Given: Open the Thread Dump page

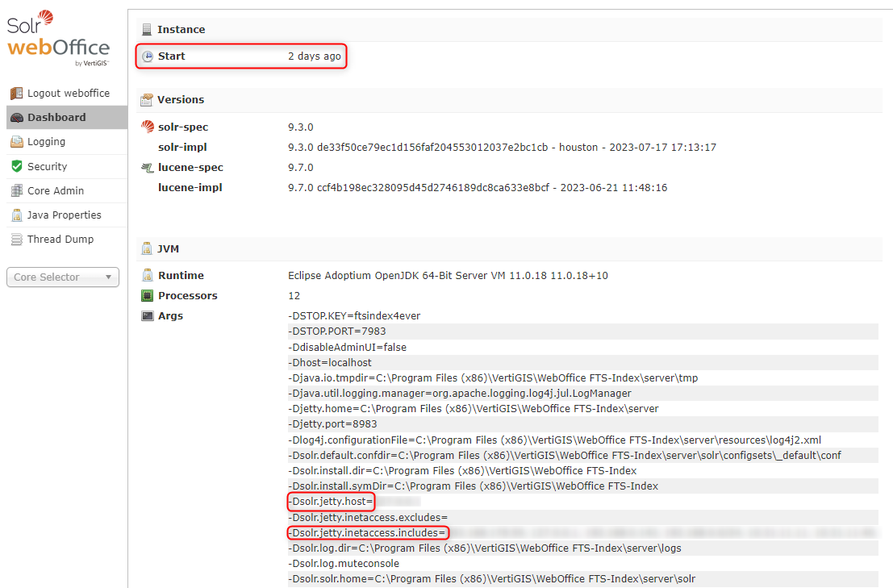Looking at the screenshot, I should [67, 239].
